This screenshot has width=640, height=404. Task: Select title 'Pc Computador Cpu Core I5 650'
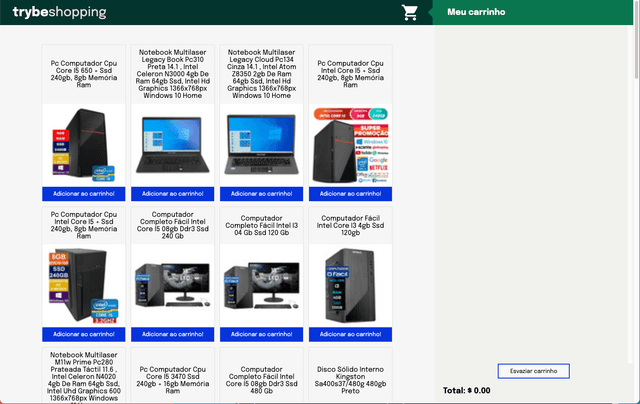pyautogui.click(x=84, y=74)
